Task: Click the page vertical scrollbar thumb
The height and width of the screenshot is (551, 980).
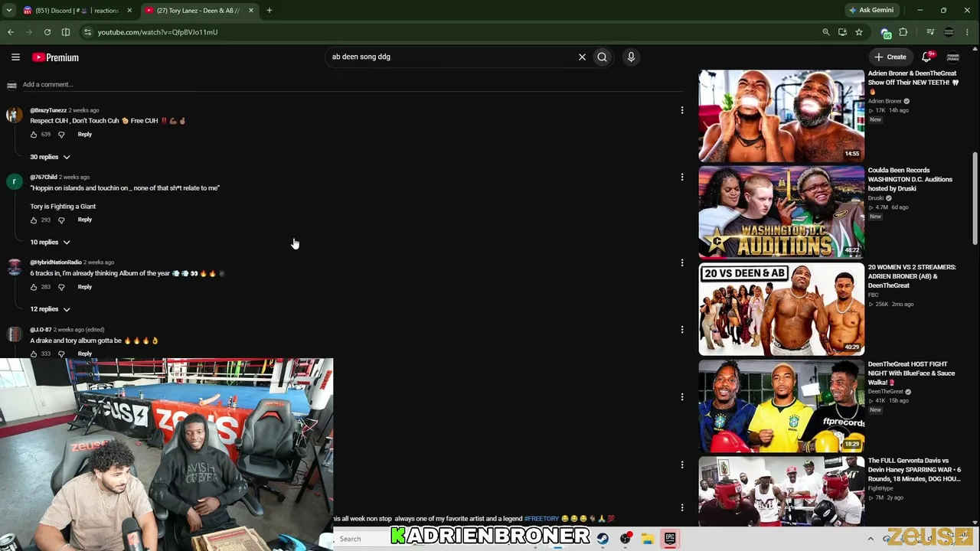Action: click(975, 199)
